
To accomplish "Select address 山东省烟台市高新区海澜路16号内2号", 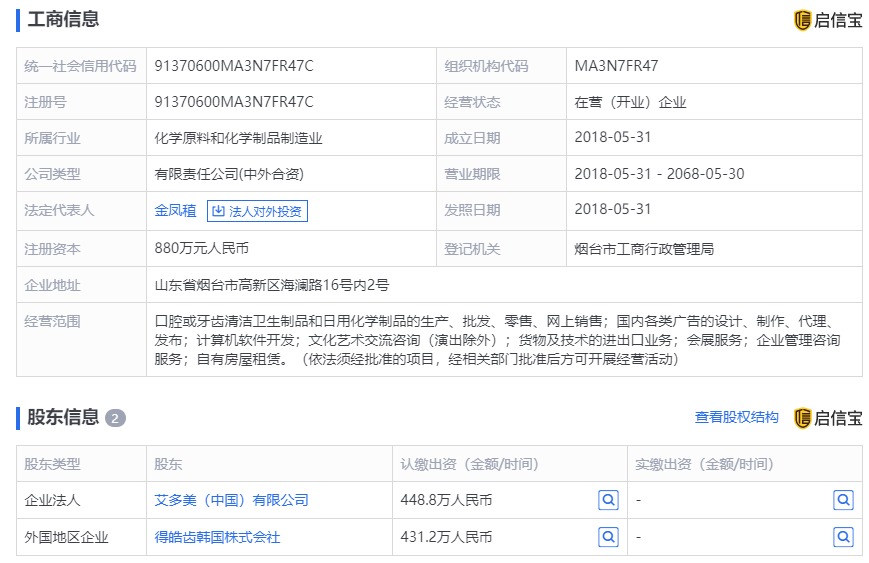I will (272, 285).
